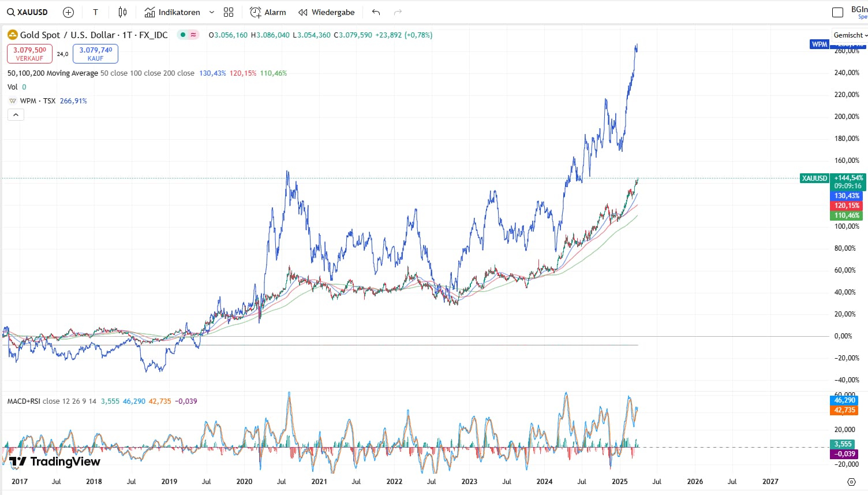Open the Indikatoren dialog

tap(173, 12)
